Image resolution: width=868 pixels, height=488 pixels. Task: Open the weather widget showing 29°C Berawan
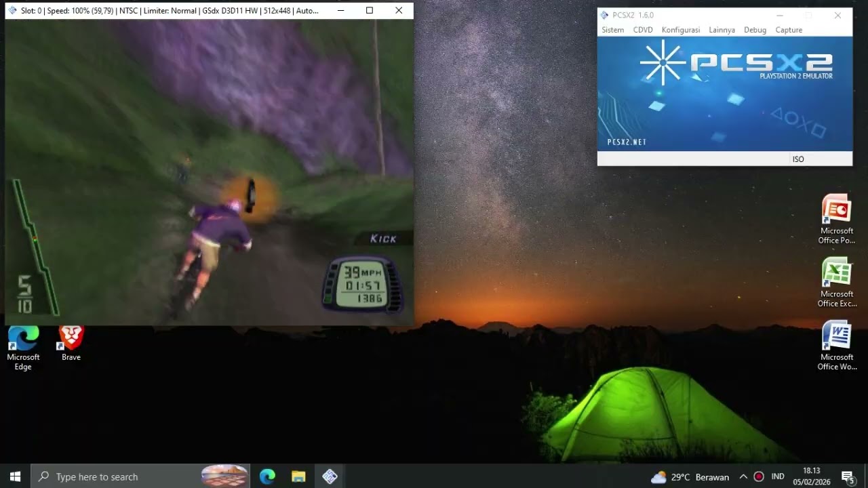coord(690,477)
